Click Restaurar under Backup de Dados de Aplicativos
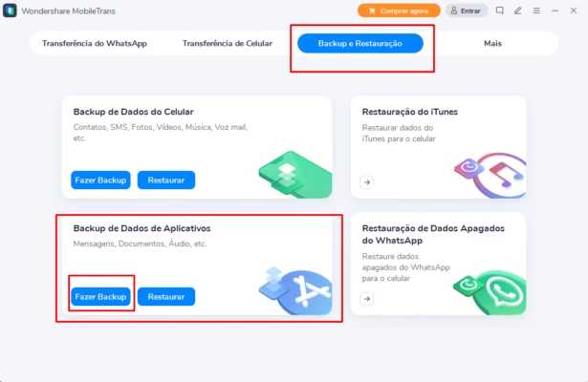The image size is (588, 382). (x=166, y=297)
